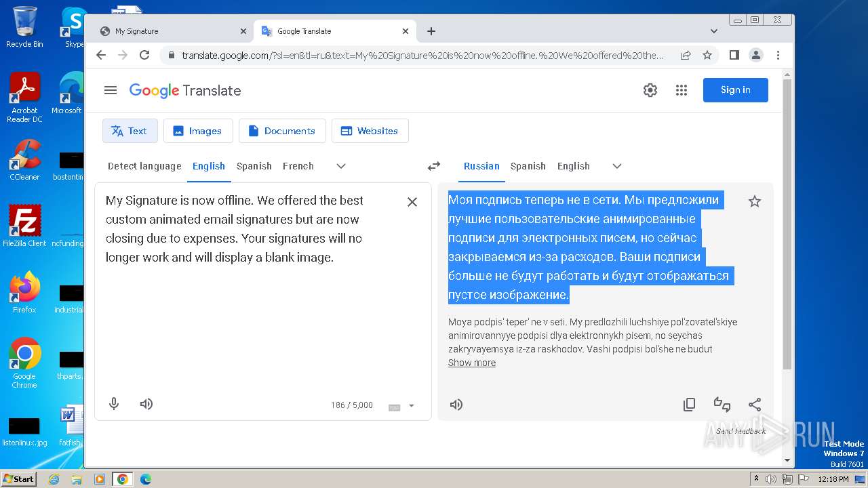Clear the source text with X
868x488 pixels.
tap(412, 202)
